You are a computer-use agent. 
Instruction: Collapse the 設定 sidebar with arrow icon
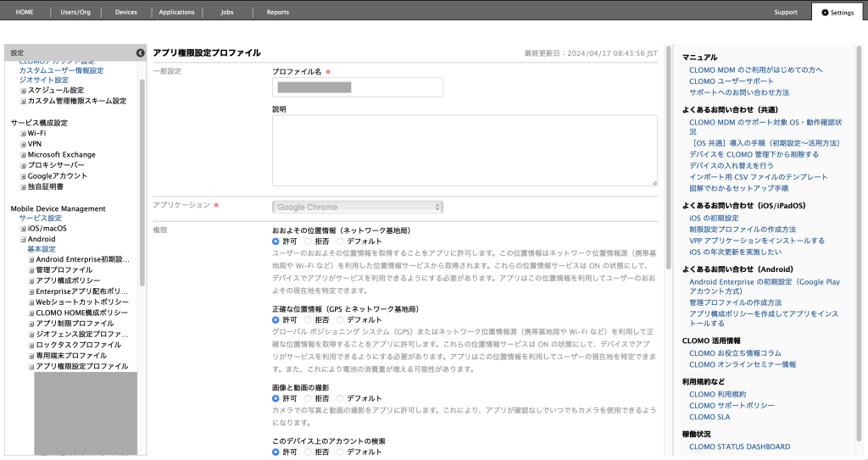click(140, 53)
